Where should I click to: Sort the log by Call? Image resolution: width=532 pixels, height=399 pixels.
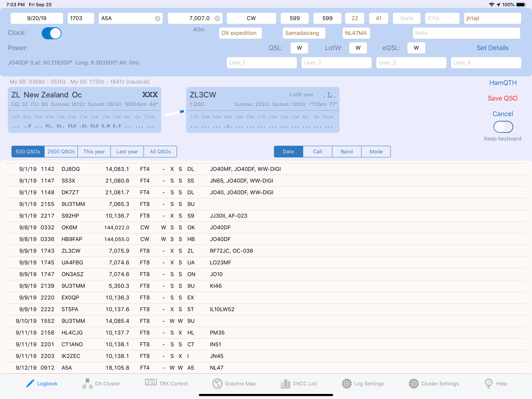point(317,152)
